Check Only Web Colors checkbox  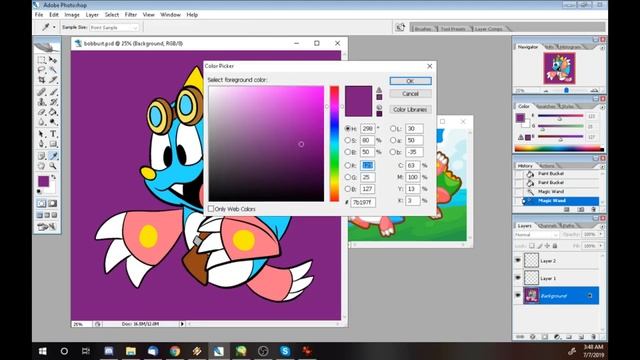211,209
